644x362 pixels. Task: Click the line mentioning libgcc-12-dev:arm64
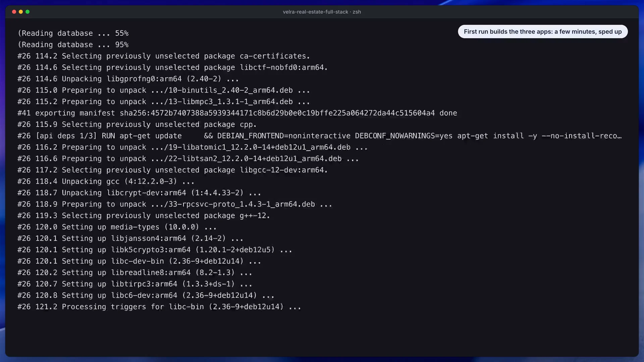[x=172, y=170]
